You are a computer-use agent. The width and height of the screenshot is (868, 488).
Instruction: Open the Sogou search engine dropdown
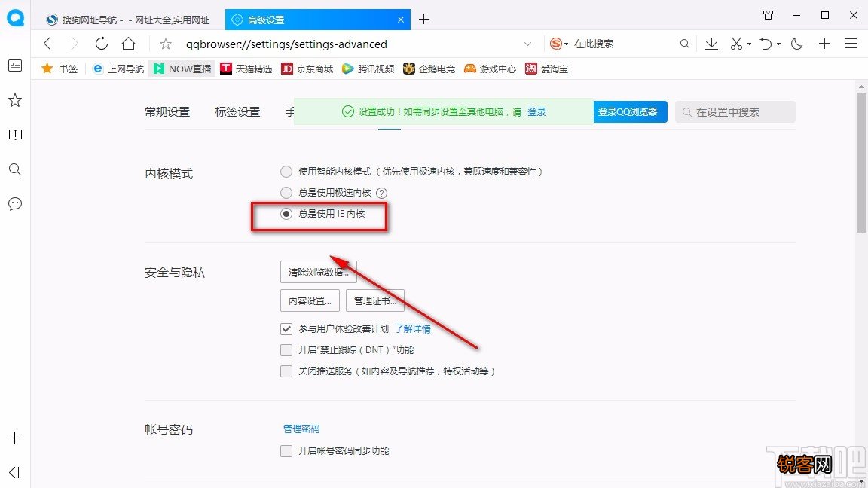[559, 44]
